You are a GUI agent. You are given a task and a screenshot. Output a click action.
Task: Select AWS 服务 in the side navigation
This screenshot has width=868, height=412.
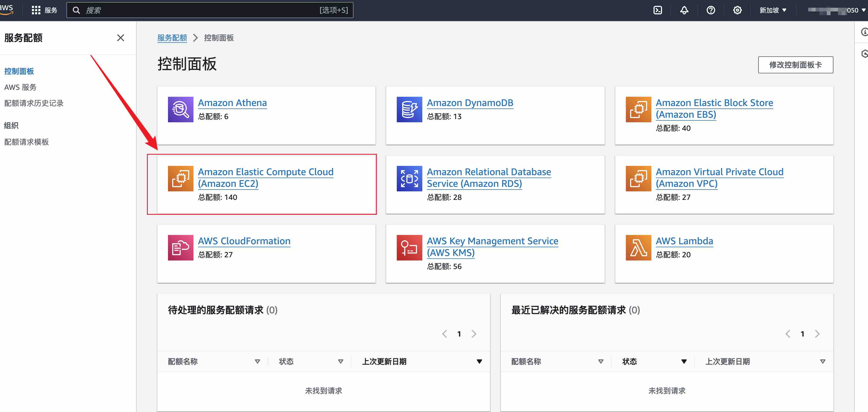(20, 87)
